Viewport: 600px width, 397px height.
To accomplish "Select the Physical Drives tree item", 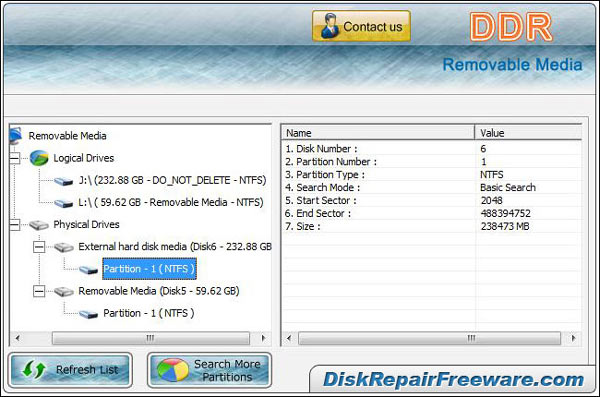I will coord(86,225).
